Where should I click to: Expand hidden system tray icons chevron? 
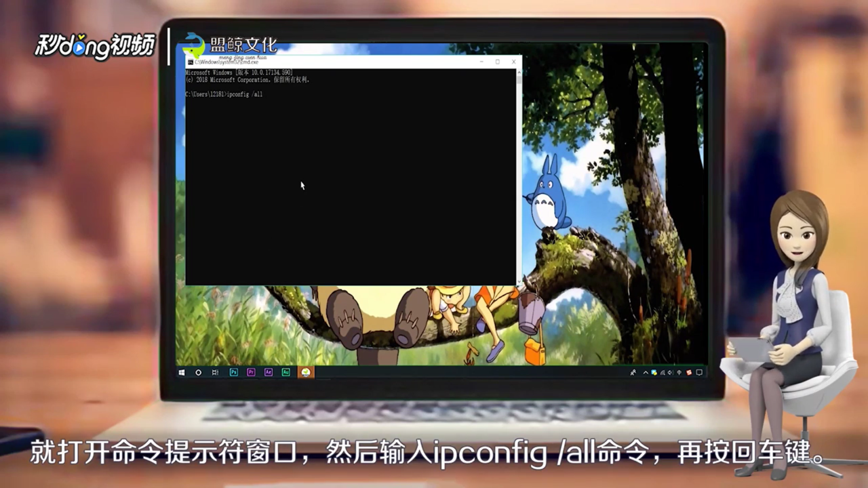646,373
